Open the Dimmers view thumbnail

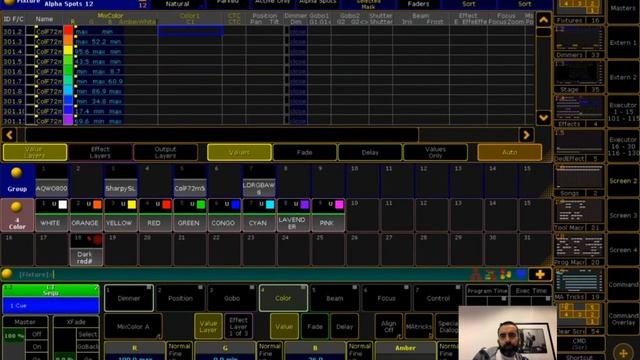click(579, 42)
